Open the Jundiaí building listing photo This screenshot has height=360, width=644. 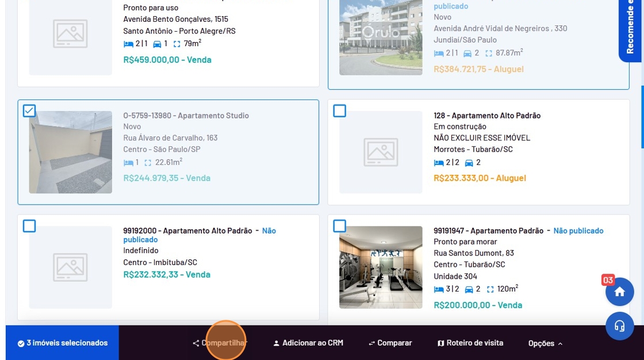[x=381, y=37]
